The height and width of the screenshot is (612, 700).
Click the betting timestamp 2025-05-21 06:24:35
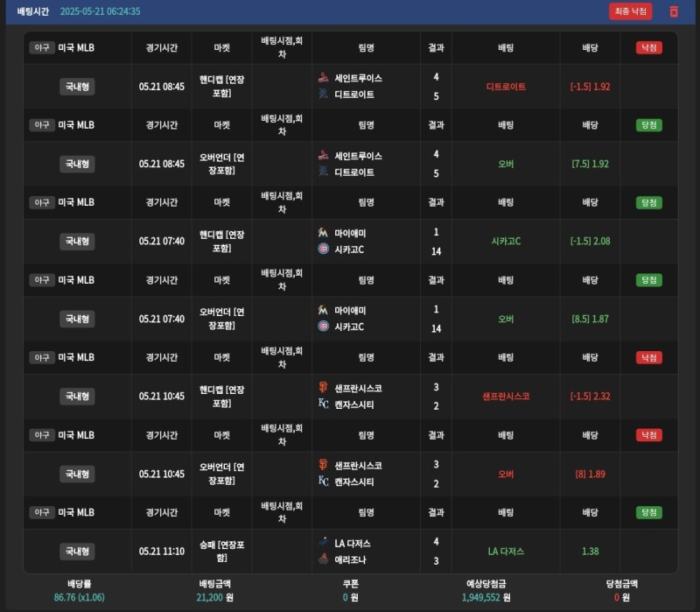click(100, 11)
